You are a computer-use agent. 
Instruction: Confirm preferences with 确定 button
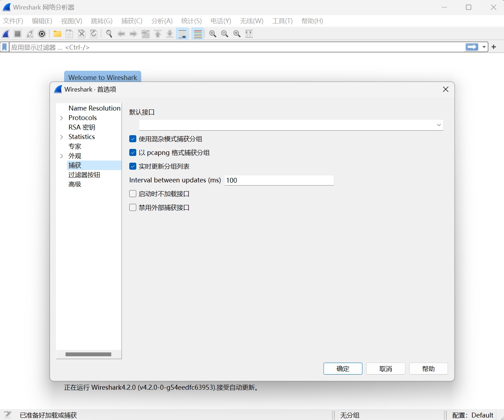pyautogui.click(x=343, y=369)
